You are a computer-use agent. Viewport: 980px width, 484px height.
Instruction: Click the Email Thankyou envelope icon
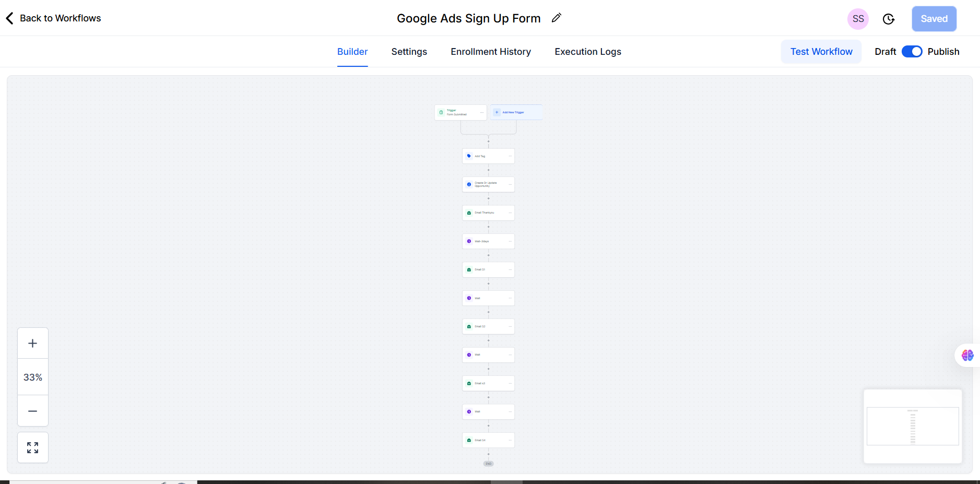coord(469,213)
